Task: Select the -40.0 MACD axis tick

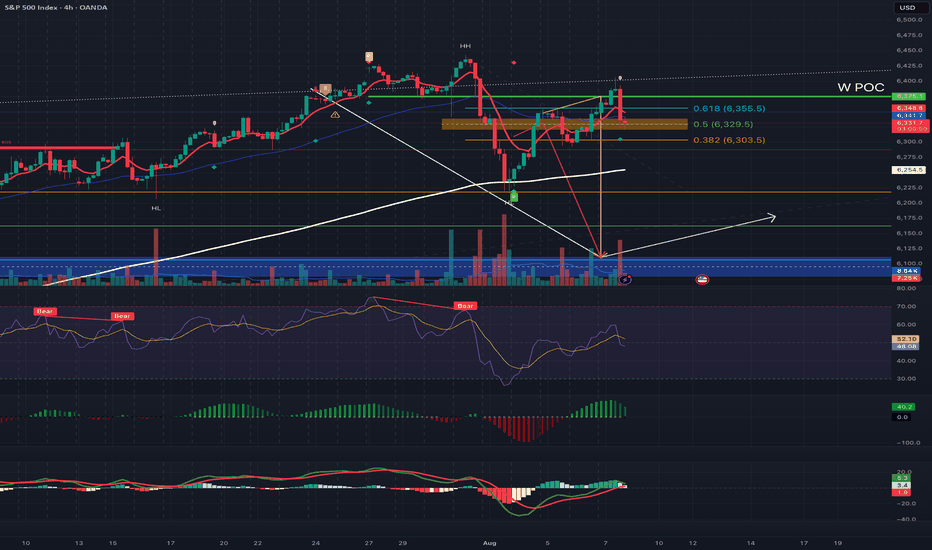Action: point(906,519)
